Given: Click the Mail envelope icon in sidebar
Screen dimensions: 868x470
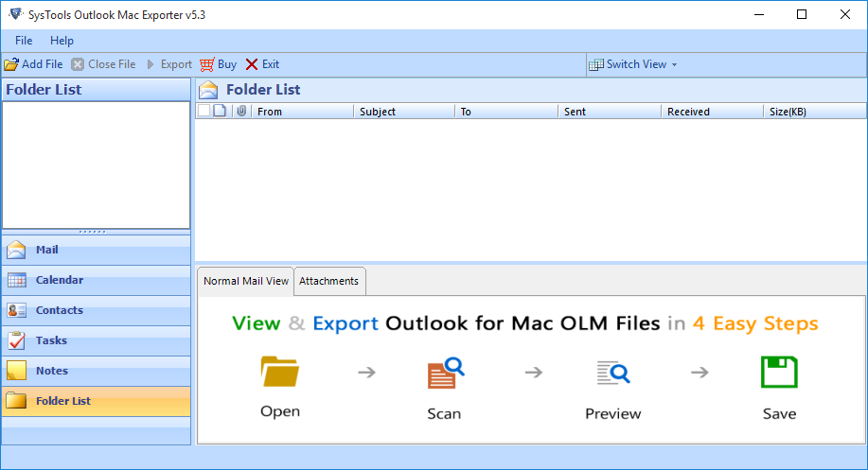Looking at the screenshot, I should point(17,250).
